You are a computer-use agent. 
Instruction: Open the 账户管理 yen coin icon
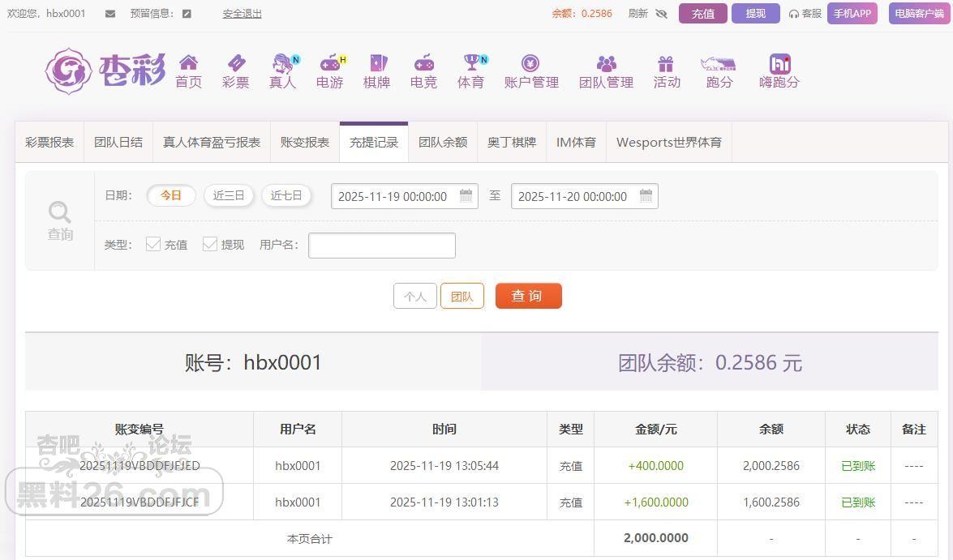point(530,63)
